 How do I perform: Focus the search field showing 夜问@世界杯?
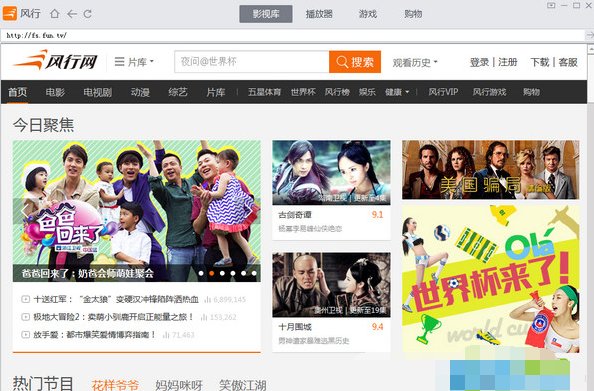click(x=252, y=62)
